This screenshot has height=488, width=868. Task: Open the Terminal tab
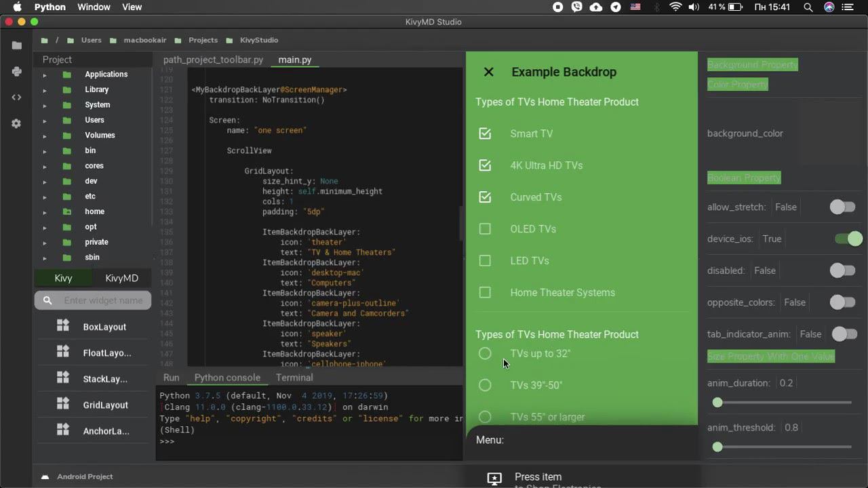(294, 378)
